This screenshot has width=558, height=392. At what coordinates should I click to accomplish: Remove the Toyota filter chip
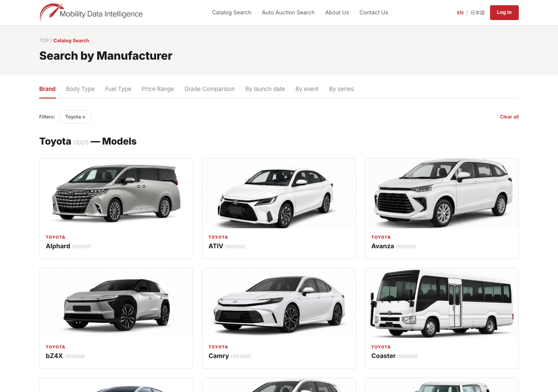pos(75,117)
